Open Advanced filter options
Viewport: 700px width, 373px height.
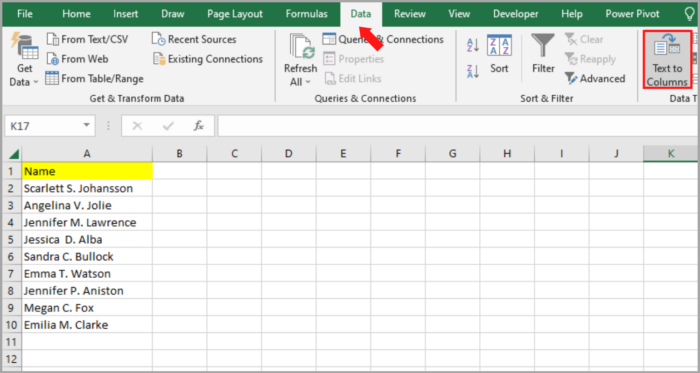[x=595, y=79]
